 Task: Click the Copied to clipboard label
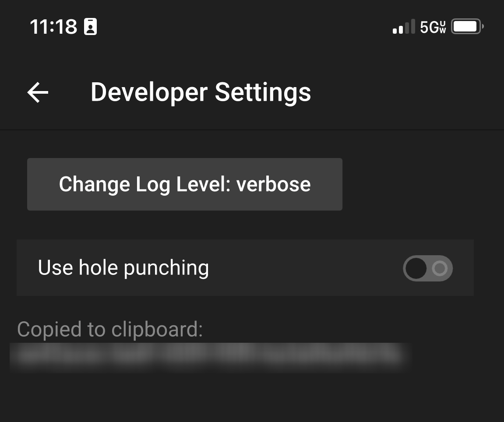pos(110,330)
